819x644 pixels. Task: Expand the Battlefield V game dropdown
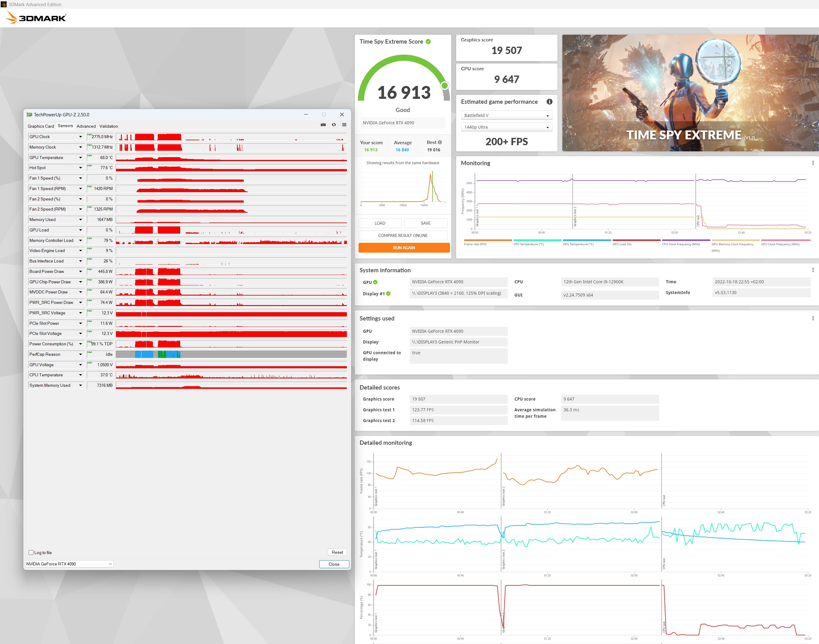point(506,115)
